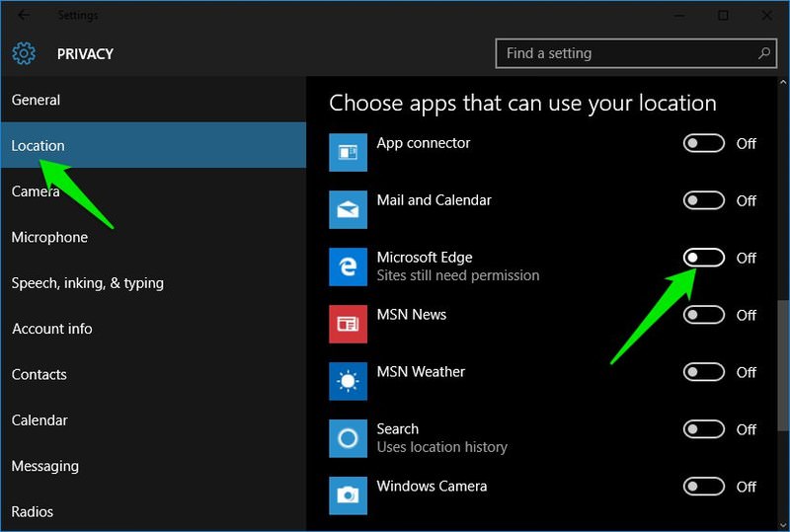
Task: Click the 'Windows Camera' app name
Action: coord(432,487)
